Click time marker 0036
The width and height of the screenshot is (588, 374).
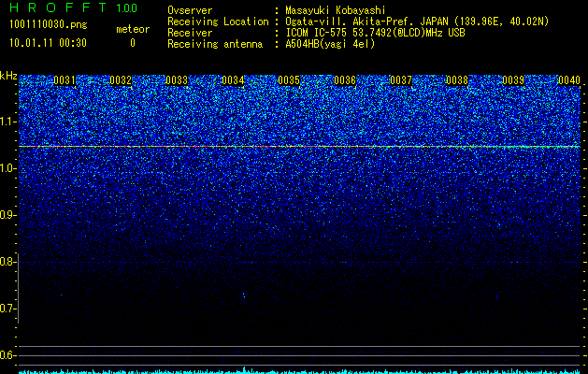(x=345, y=80)
